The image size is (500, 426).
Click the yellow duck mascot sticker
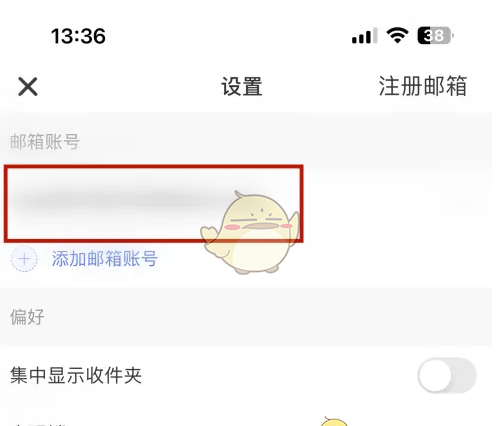pos(250,233)
